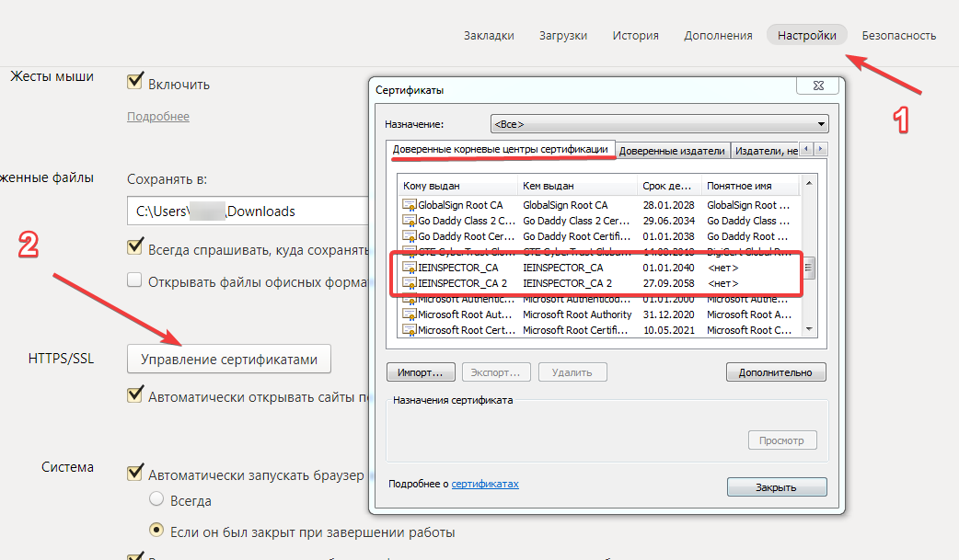Click the Microsoft Root Cert certificate icon
The width and height of the screenshot is (959, 560).
tap(410, 330)
